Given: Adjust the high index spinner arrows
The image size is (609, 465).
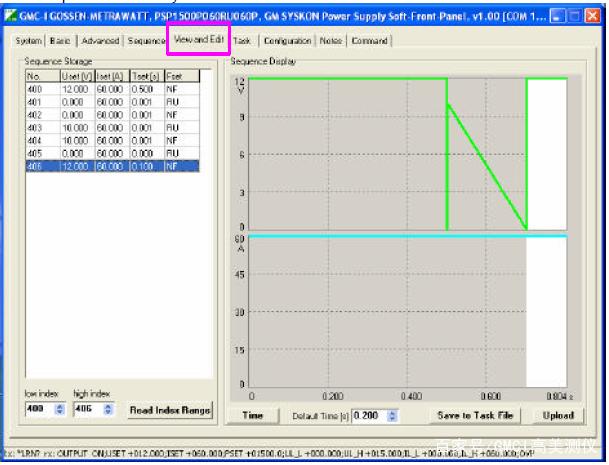Looking at the screenshot, I should (108, 409).
